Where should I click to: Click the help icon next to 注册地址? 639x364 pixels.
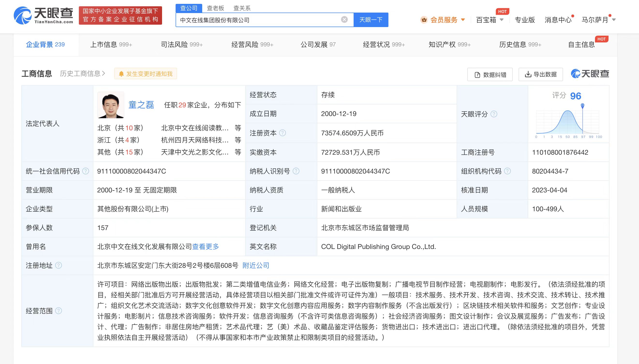[x=58, y=265]
